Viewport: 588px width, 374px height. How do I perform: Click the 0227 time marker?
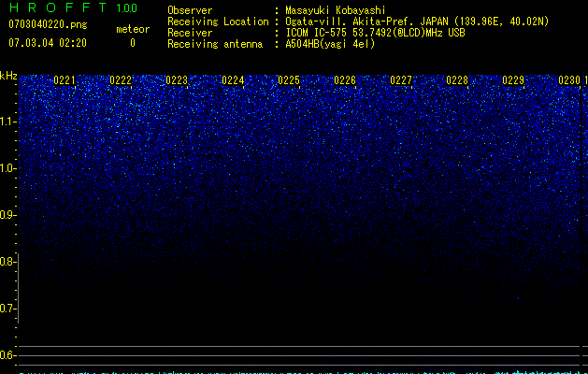[401, 80]
